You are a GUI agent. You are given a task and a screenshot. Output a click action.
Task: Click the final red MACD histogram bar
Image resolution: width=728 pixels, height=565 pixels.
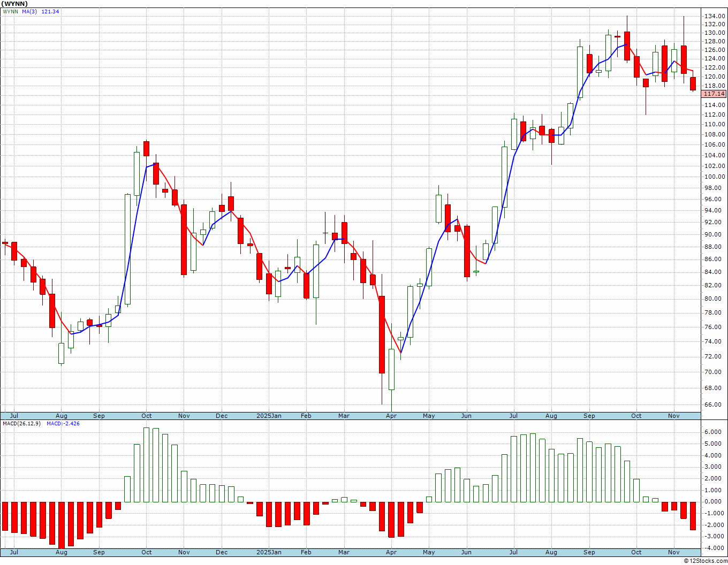[693, 516]
